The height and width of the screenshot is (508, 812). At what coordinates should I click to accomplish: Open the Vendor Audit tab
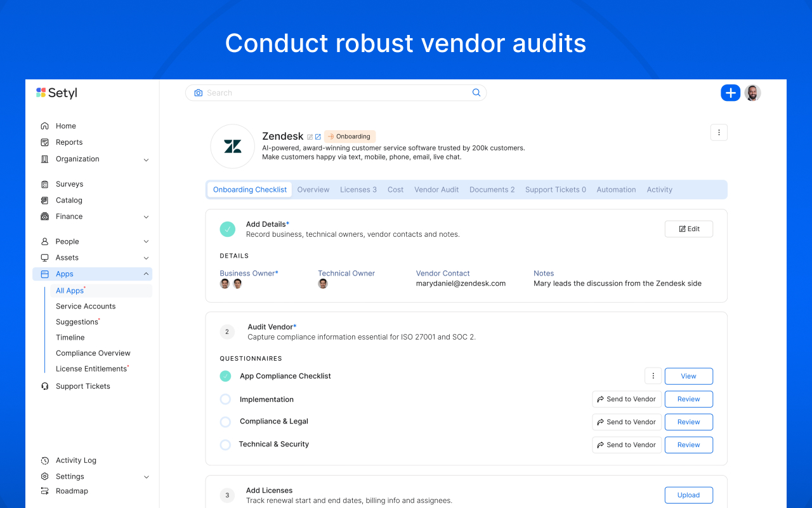(x=436, y=190)
